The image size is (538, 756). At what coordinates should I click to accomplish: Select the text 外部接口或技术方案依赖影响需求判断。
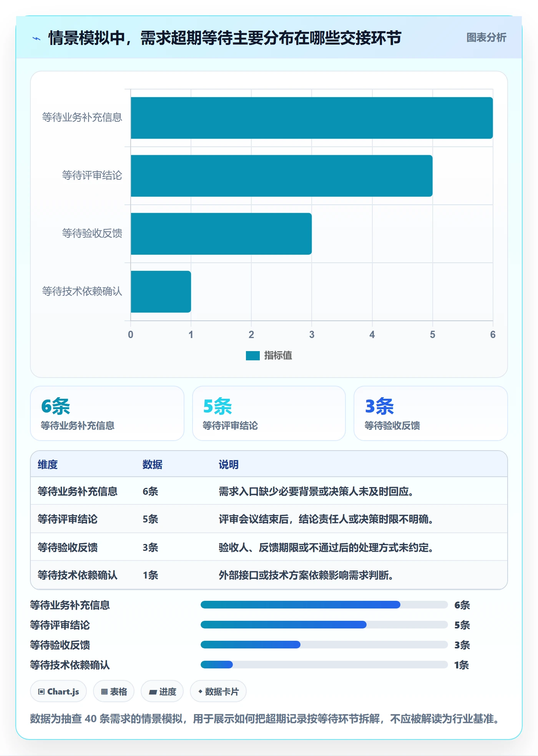click(x=306, y=575)
